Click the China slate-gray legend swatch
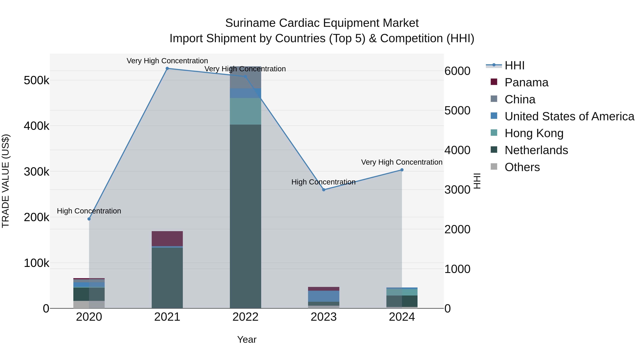Viewport: 644px width, 362px height. click(x=494, y=99)
